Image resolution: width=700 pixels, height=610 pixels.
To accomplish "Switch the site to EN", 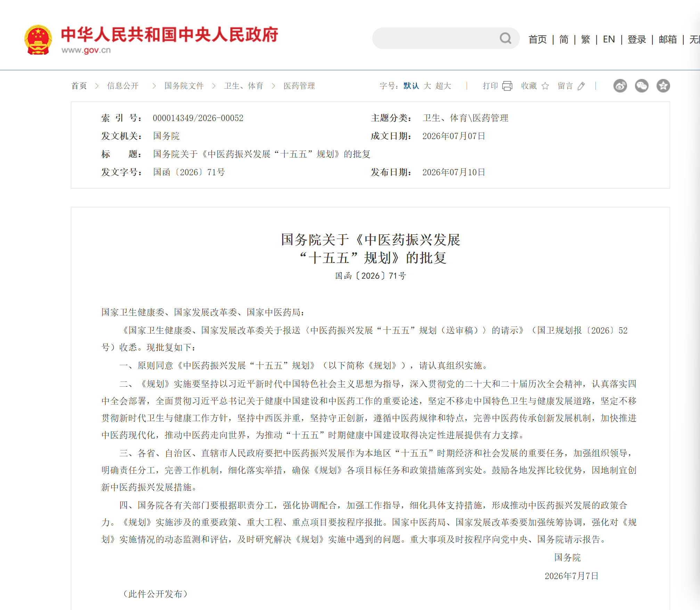I will pyautogui.click(x=609, y=39).
